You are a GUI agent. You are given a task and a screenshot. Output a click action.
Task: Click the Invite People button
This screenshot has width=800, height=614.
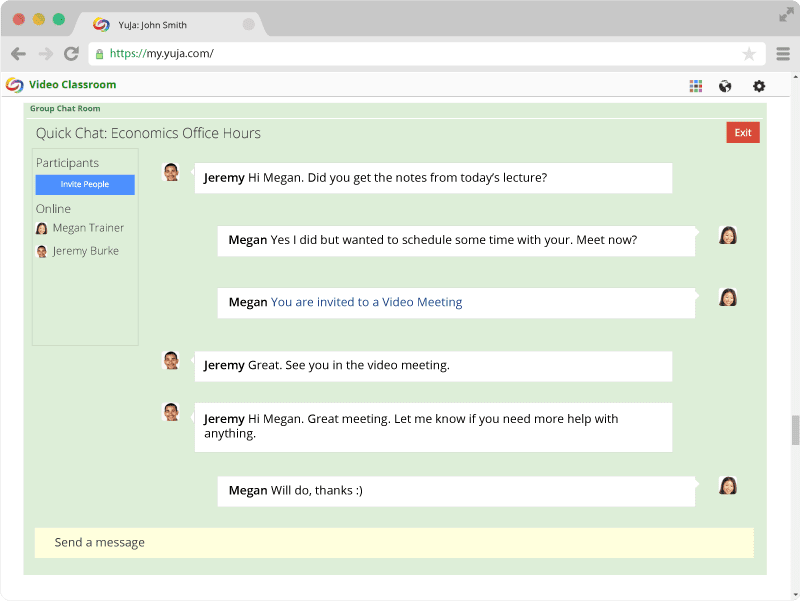(85, 184)
